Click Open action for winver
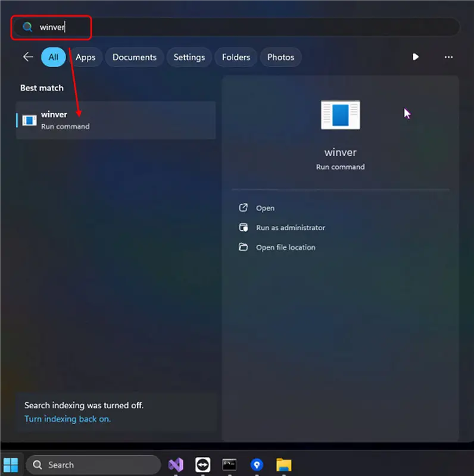 click(x=265, y=208)
